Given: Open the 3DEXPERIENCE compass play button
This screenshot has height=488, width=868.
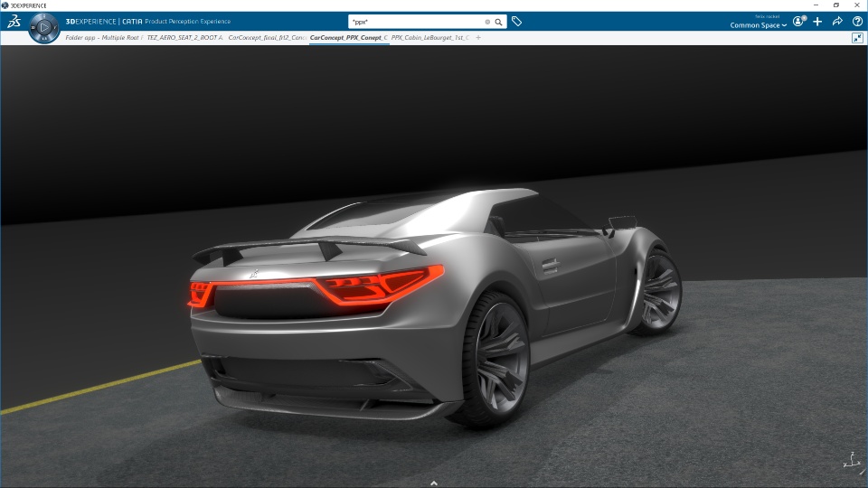Looking at the screenshot, I should coord(44,27).
